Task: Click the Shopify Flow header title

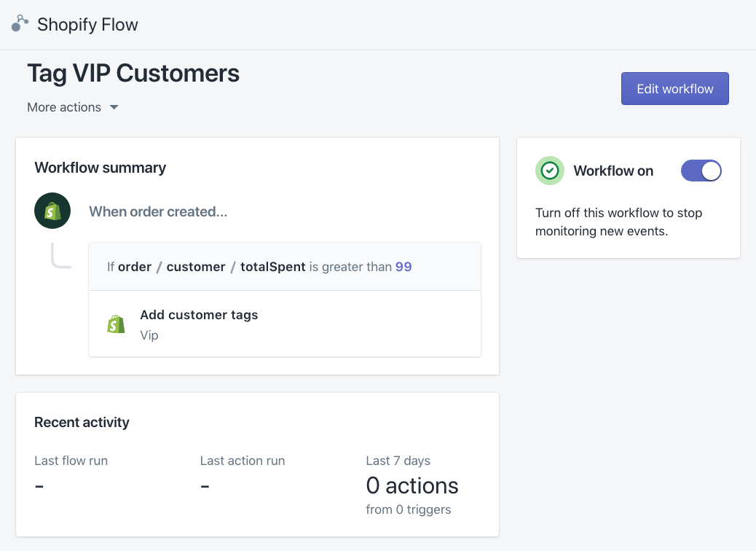Action: point(87,24)
